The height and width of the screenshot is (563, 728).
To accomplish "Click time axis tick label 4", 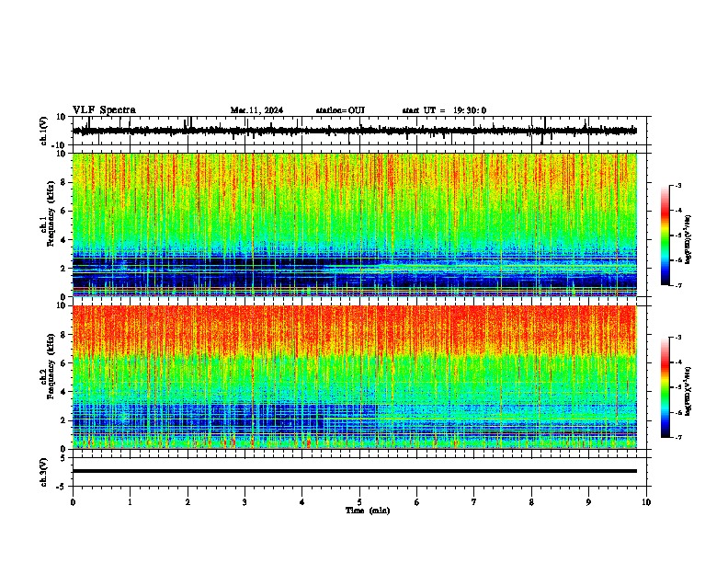I will click(302, 502).
